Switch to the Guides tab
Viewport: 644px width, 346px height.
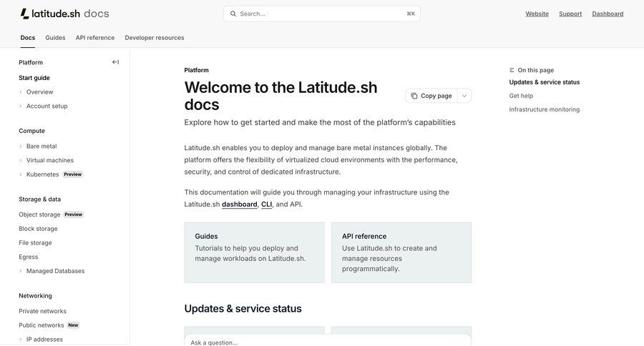[55, 38]
